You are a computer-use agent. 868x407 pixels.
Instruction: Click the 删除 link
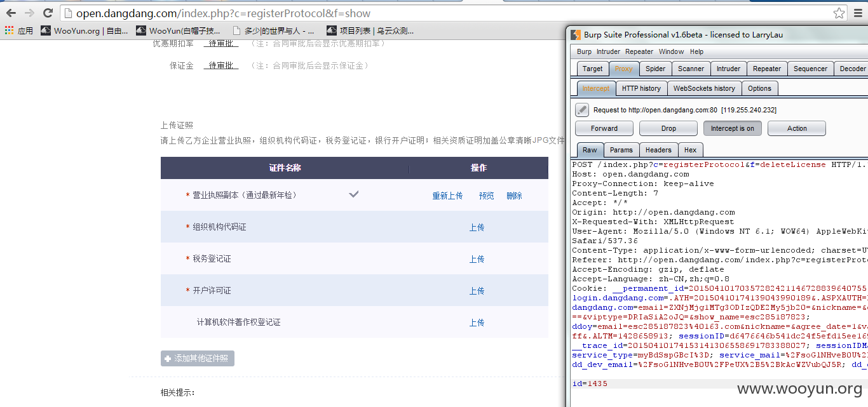coord(514,196)
